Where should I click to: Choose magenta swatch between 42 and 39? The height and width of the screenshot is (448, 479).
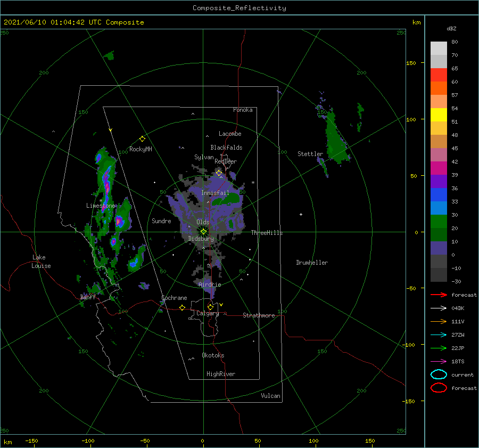(x=439, y=168)
